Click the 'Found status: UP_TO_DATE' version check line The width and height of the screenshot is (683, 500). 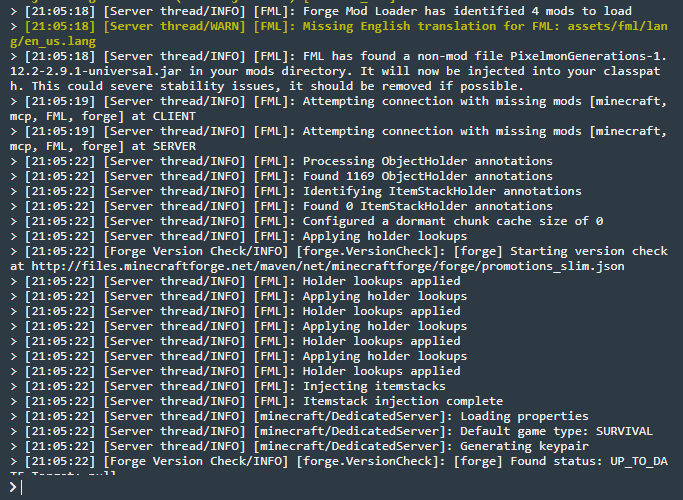(339, 465)
